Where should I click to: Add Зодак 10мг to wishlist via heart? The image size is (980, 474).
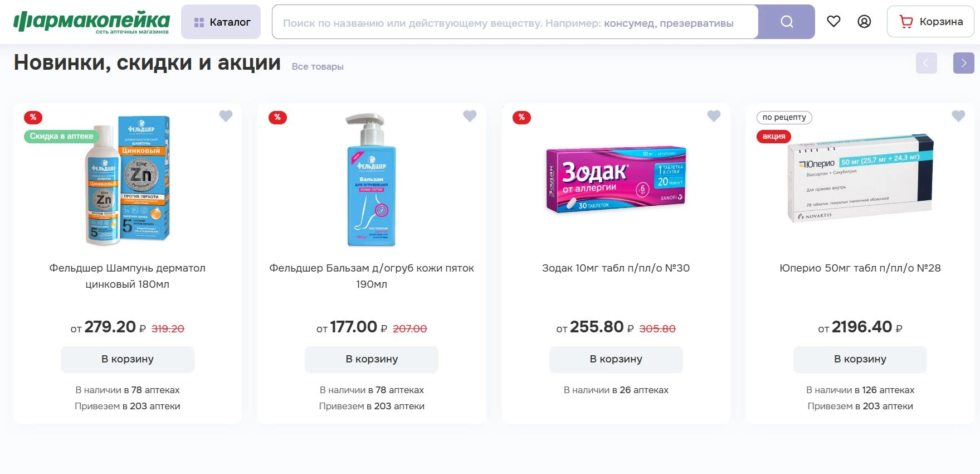click(714, 116)
